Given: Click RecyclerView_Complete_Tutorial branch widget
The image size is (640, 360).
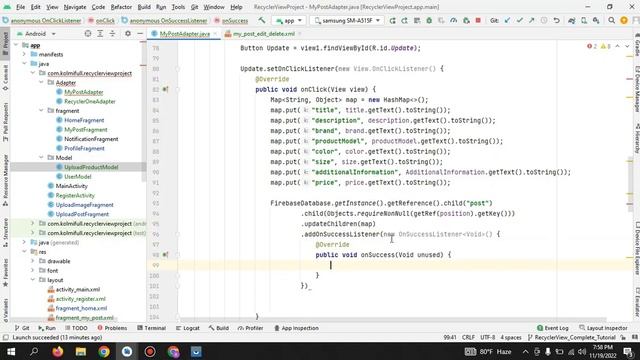Looking at the screenshot, I should [571, 338].
